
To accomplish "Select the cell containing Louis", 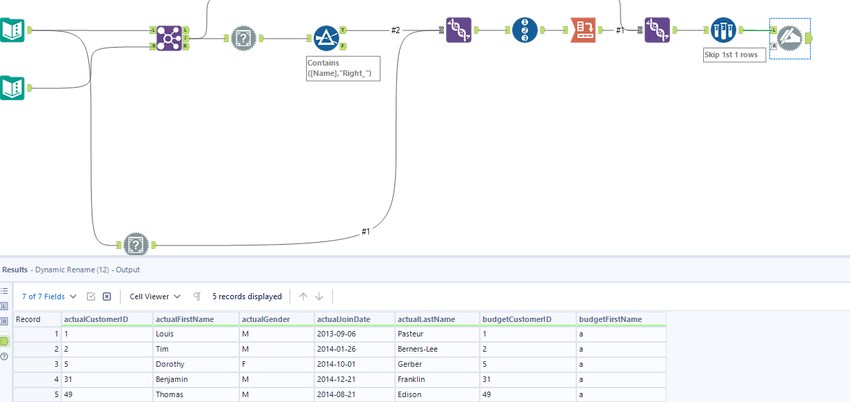I will [x=196, y=334].
